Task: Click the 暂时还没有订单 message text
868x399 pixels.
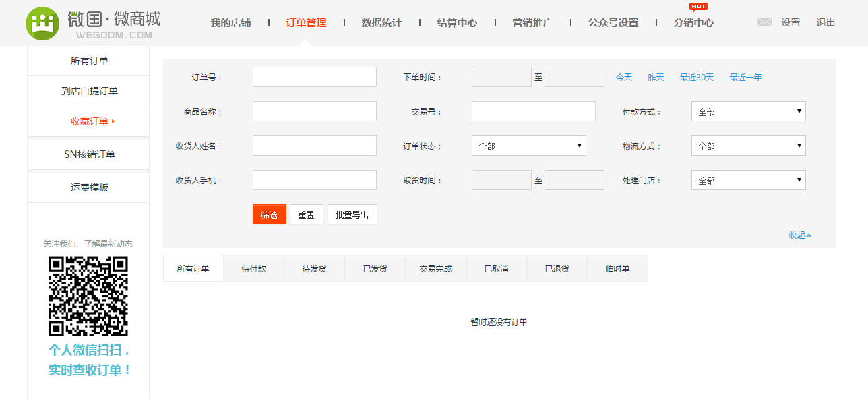Action: coord(499,321)
